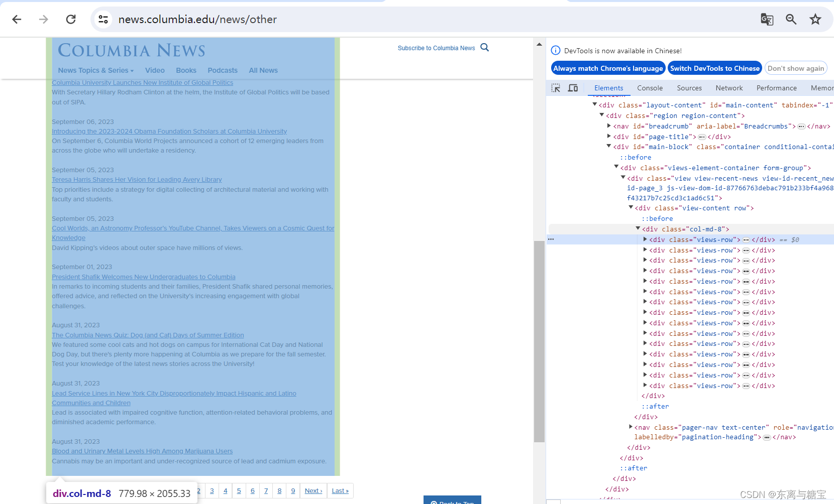Click the Columbia News logo
This screenshot has width=834, height=504.
[132, 50]
